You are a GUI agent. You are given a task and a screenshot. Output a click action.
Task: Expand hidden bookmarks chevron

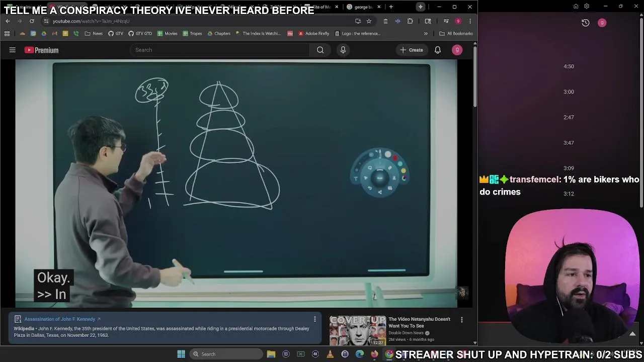(x=426, y=34)
